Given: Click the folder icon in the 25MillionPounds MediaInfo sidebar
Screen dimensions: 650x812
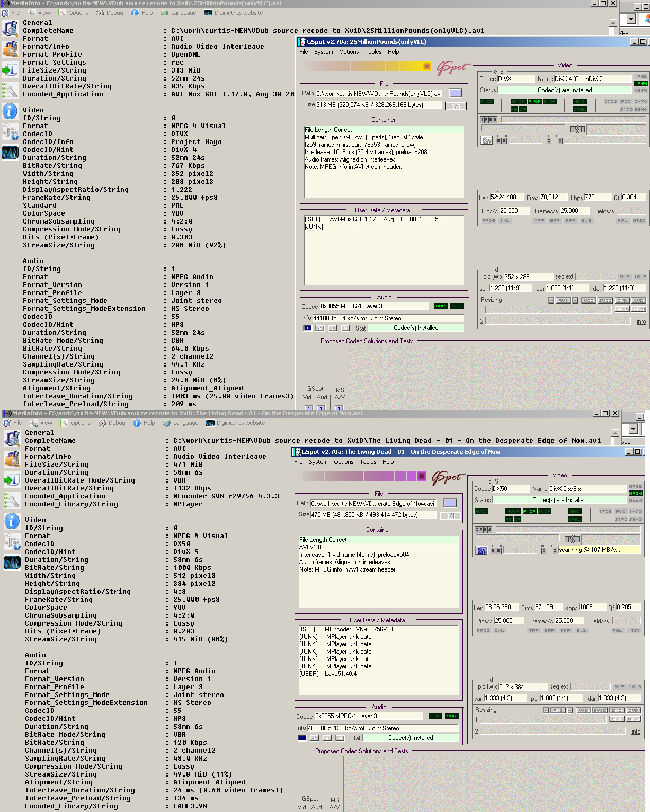Looking at the screenshot, I should point(10,49).
